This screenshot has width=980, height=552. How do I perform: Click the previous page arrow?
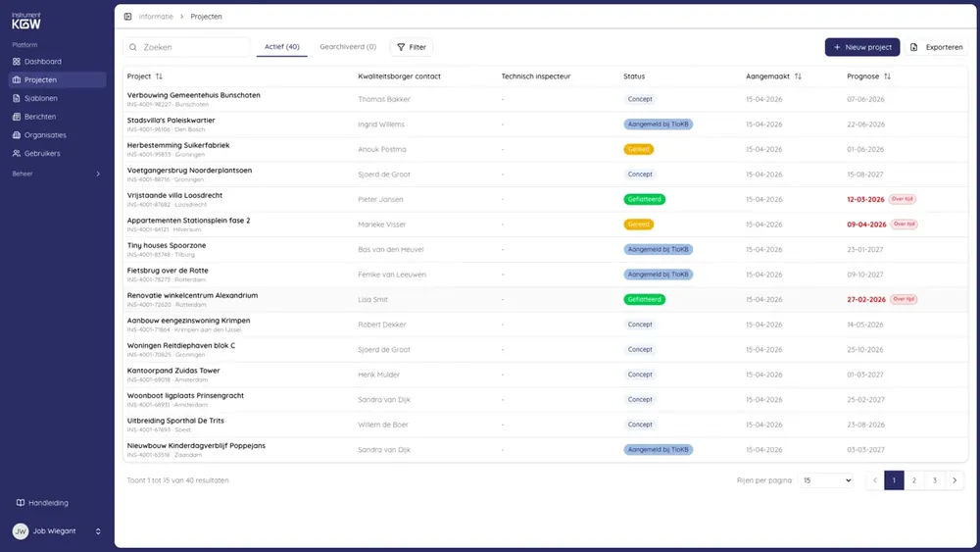pyautogui.click(x=874, y=480)
